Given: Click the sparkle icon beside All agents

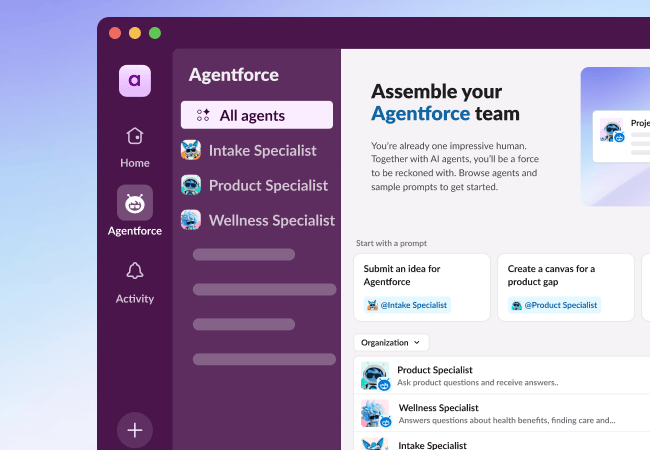Looking at the screenshot, I should [x=203, y=115].
